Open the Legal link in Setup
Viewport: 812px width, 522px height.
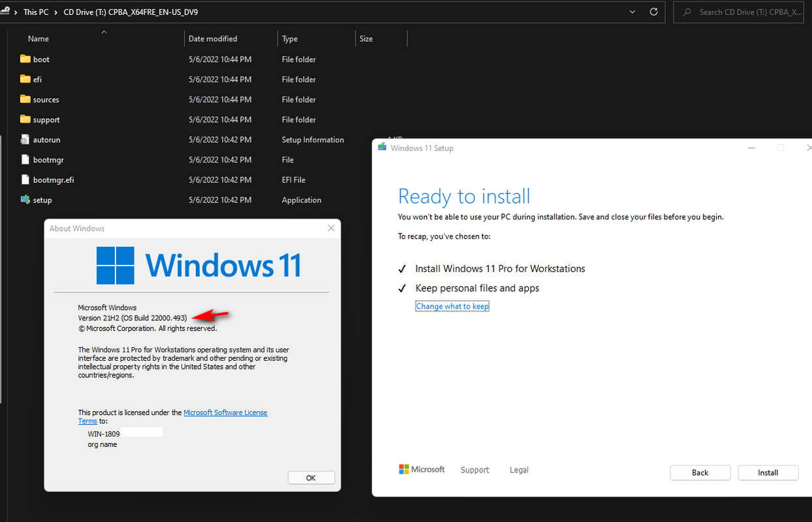click(x=519, y=470)
